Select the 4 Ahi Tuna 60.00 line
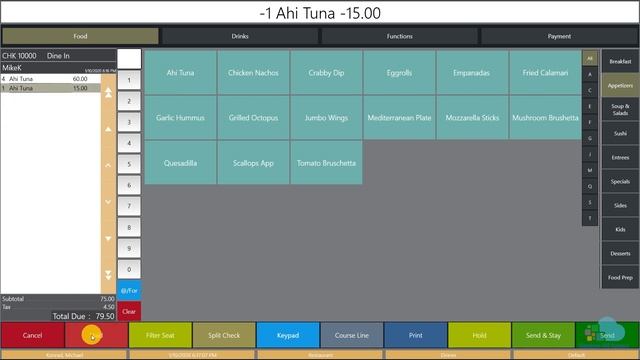This screenshot has height=360, width=640. 51,79
